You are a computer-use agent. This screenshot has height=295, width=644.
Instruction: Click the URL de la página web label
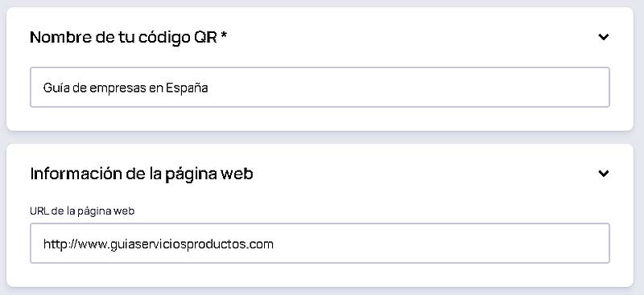(x=82, y=211)
